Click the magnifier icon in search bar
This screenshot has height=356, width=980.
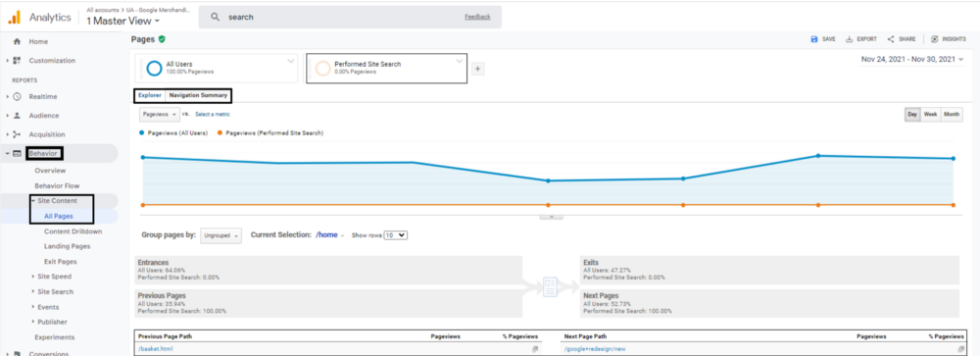point(215,17)
